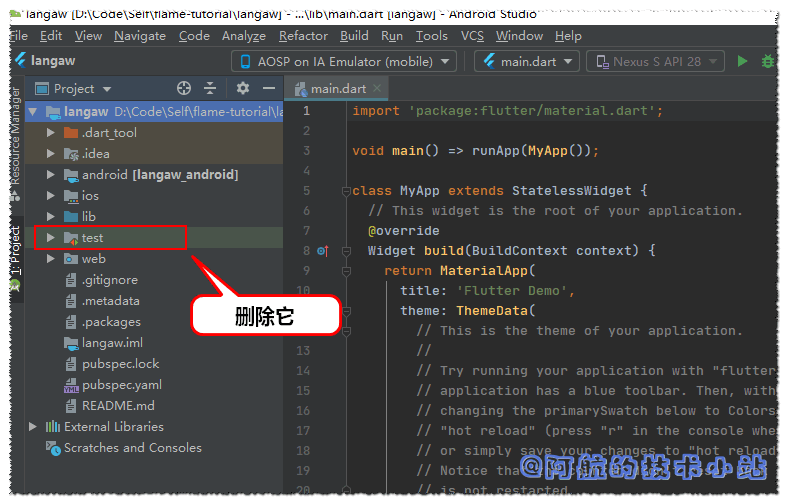Click the collapse all icon in Project panel
Screen dimensions: 788x504
(x=210, y=89)
